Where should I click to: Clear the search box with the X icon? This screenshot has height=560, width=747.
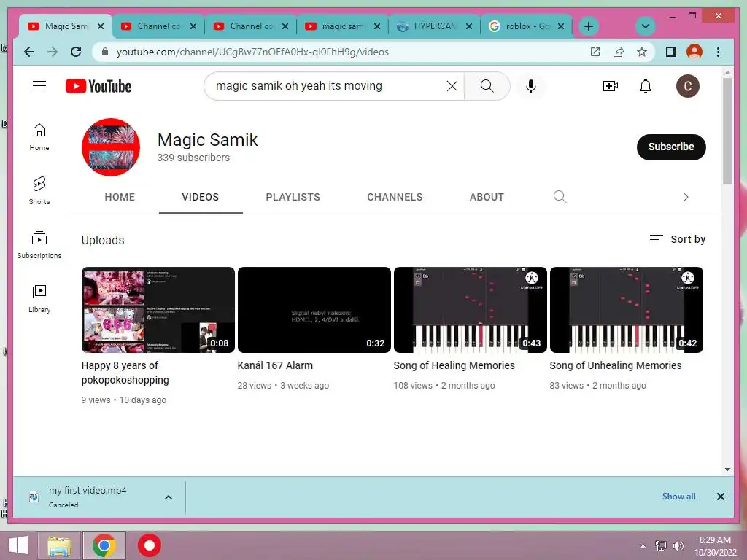[x=452, y=86]
